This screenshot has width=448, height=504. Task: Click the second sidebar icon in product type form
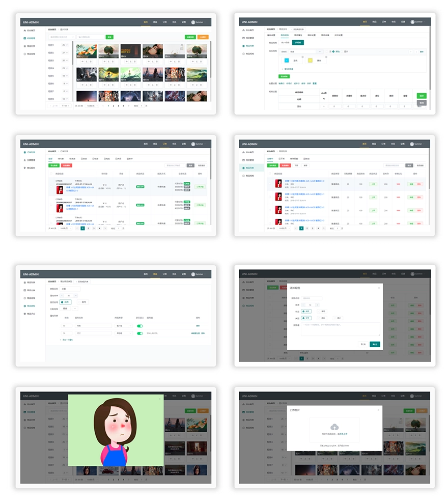[x=25, y=290]
